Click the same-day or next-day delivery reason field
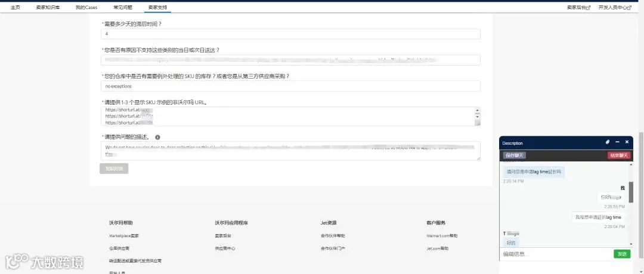The height and width of the screenshot is (274, 644). point(290,60)
